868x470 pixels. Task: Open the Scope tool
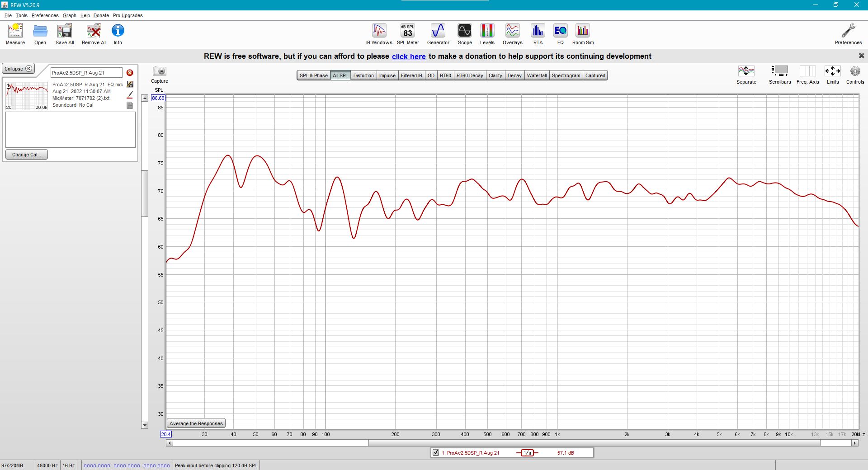point(465,34)
